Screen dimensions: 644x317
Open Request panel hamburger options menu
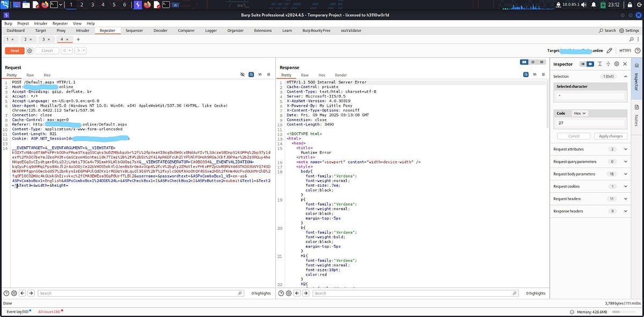click(x=268, y=75)
